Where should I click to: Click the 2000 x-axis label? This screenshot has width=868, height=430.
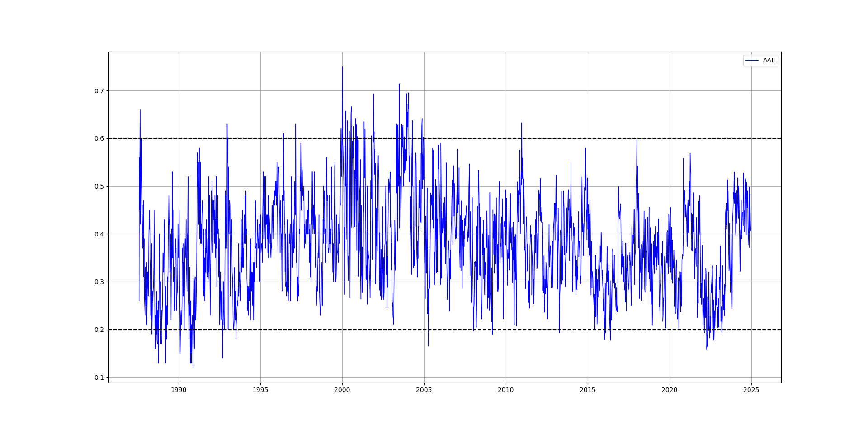click(342, 390)
